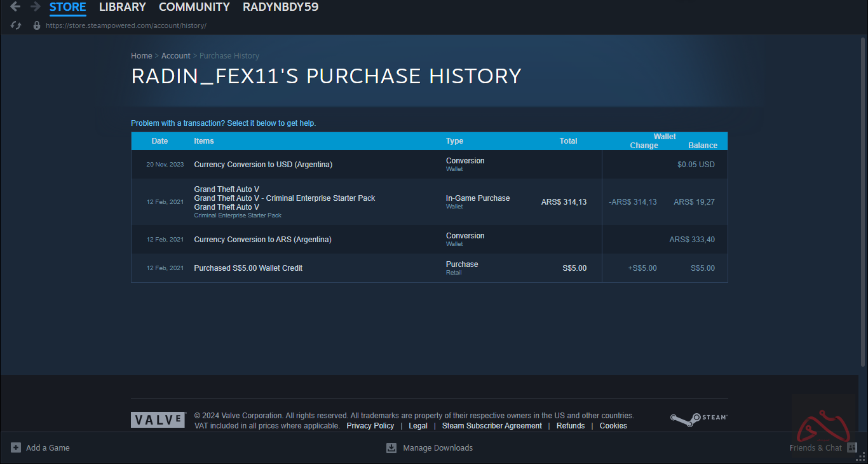
Task: Click the Steam logo in the footer
Action: [698, 418]
